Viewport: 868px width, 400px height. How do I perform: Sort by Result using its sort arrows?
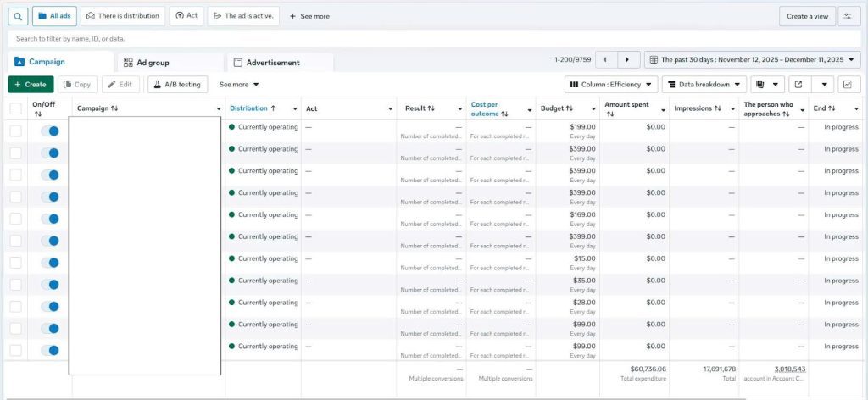pos(431,108)
